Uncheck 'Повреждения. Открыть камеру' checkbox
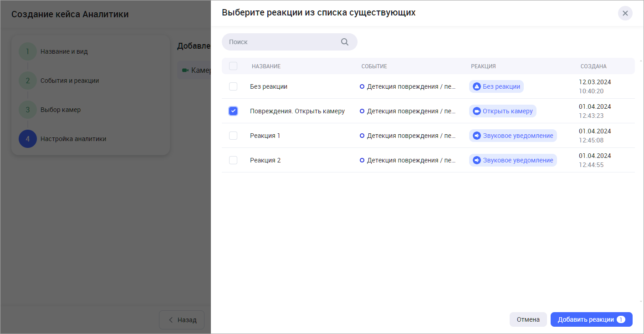The width and height of the screenshot is (644, 334). tap(233, 111)
